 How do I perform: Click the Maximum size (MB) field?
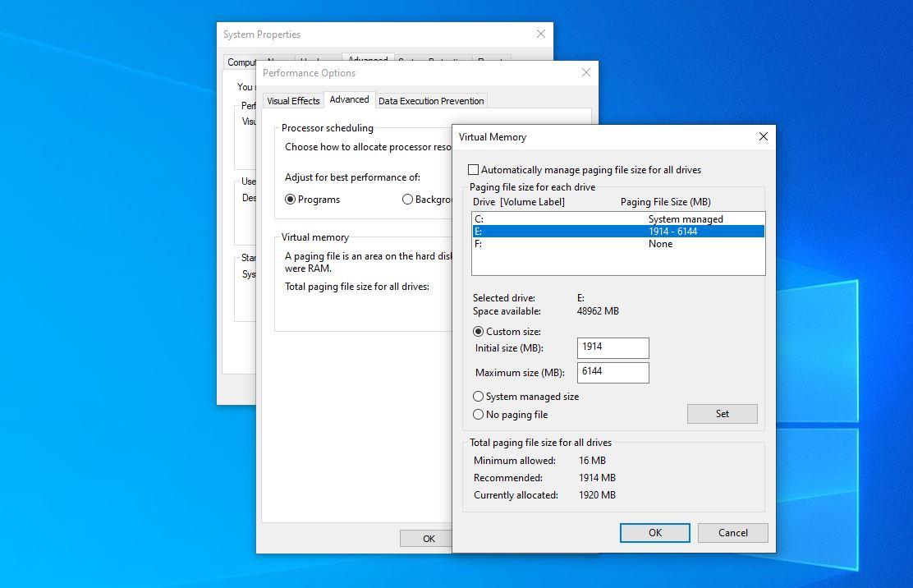coord(612,372)
